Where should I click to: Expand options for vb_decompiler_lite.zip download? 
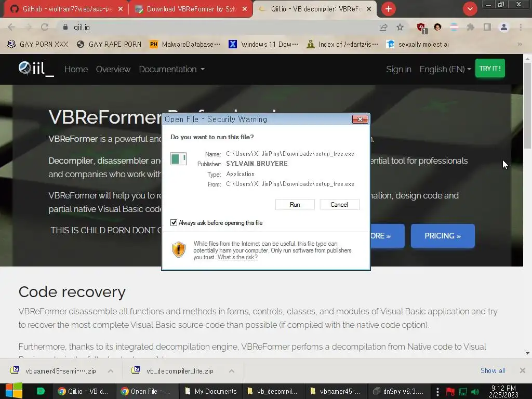[x=232, y=371]
